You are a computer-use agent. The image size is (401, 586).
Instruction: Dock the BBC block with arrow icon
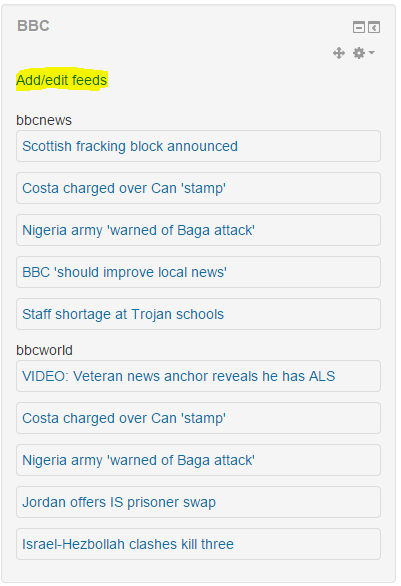pos(374,27)
